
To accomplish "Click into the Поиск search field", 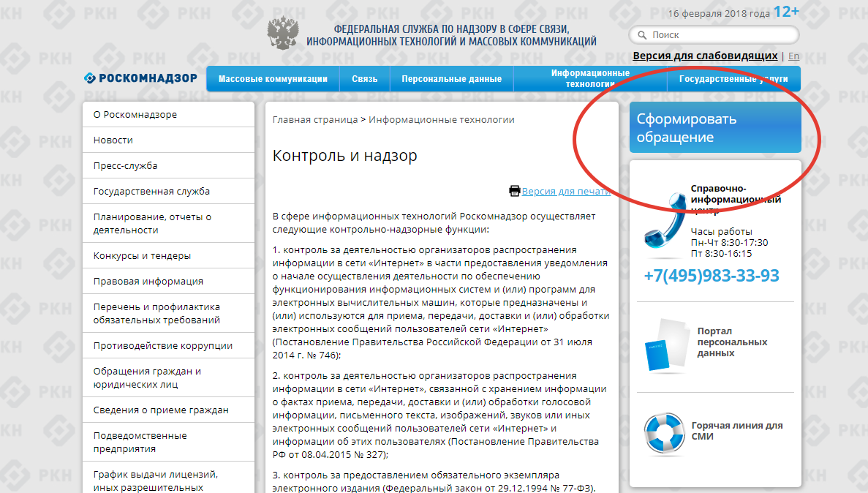I will [x=714, y=35].
